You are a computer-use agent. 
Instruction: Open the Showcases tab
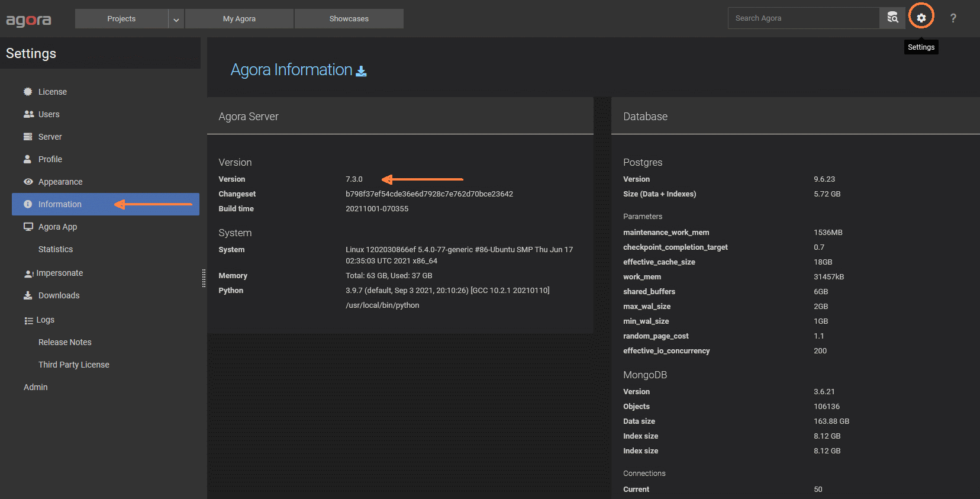click(x=349, y=19)
